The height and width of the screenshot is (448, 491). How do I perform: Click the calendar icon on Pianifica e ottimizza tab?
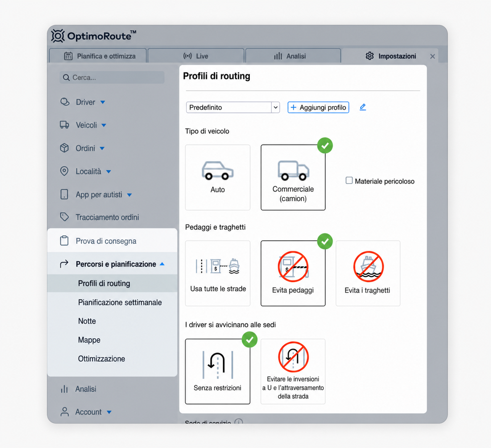pyautogui.click(x=68, y=56)
